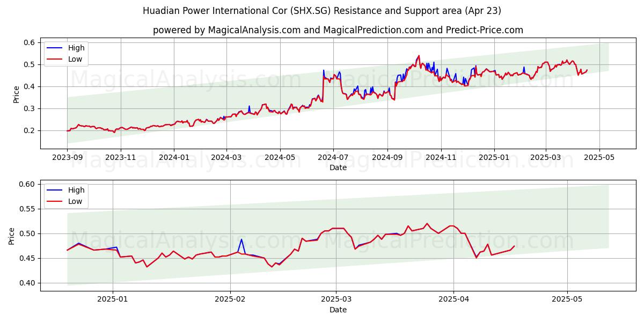Click the 'Price' axis label on bottom chart
644x322 pixels.
point(12,236)
